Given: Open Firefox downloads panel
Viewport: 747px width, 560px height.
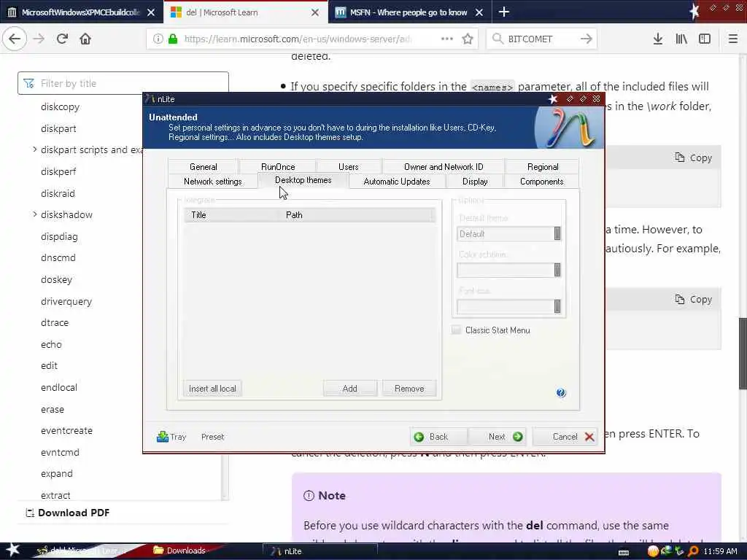Looking at the screenshot, I should [x=658, y=39].
